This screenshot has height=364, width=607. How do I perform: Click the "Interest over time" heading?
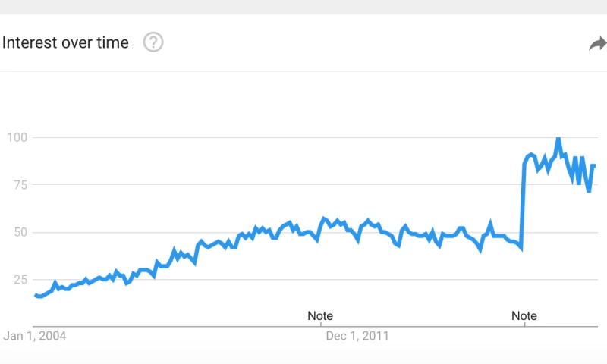(65, 42)
